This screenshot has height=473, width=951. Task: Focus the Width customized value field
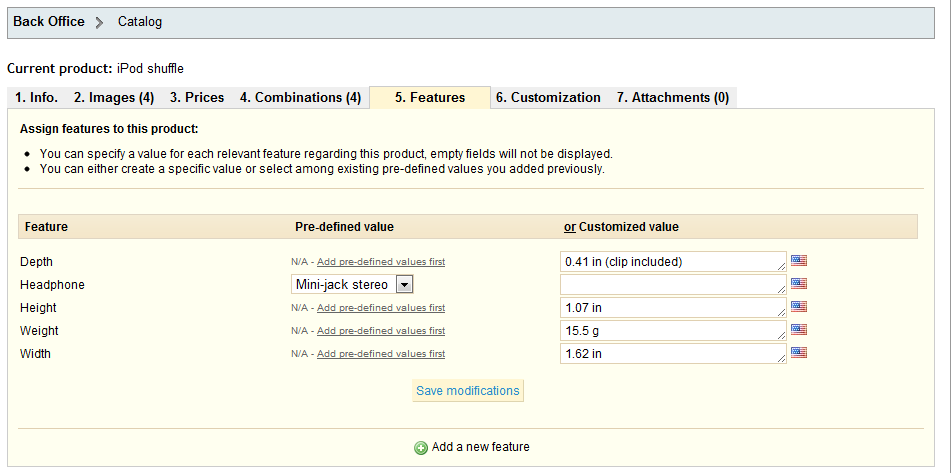(x=673, y=354)
